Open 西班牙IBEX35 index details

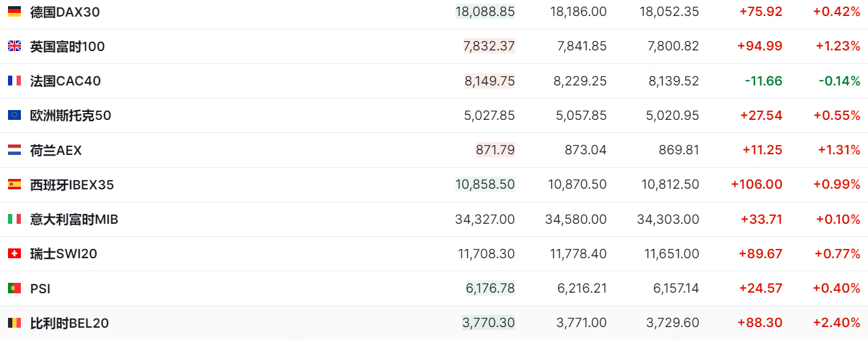click(72, 184)
